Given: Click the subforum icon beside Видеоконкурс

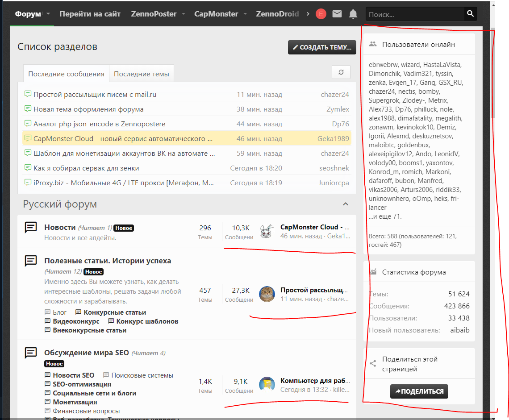Looking at the screenshot, I should point(47,321).
